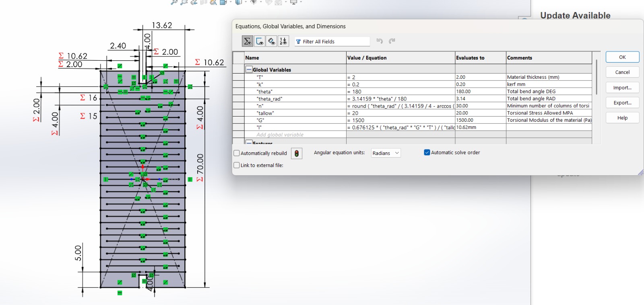644x305 pixels.
Task: Click the Filter All Fields search box
Action: (x=335, y=42)
